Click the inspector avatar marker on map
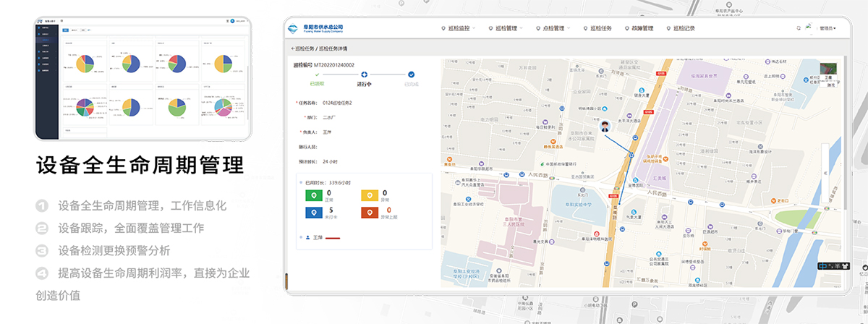 click(x=605, y=127)
